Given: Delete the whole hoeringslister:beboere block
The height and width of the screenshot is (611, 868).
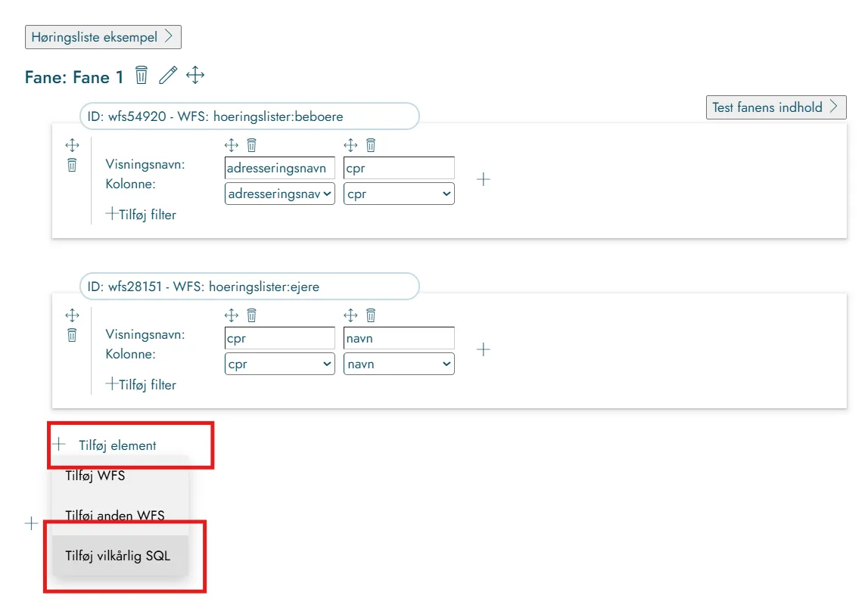Looking at the screenshot, I should [x=72, y=165].
